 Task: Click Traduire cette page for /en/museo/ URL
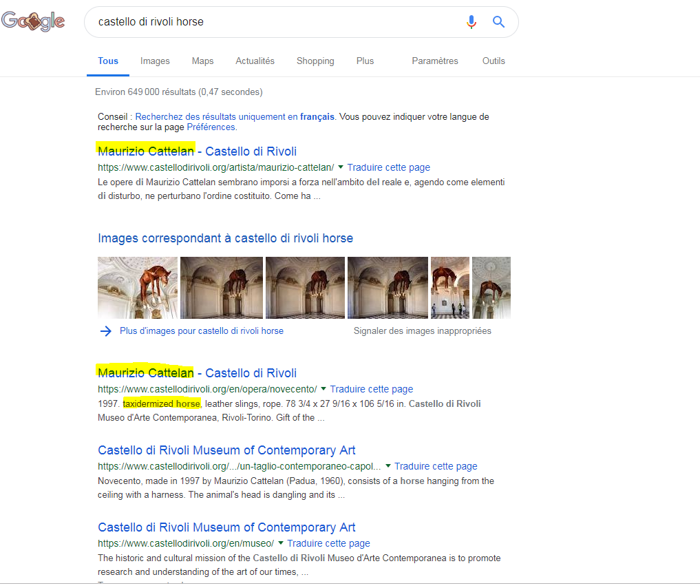pyautogui.click(x=328, y=543)
